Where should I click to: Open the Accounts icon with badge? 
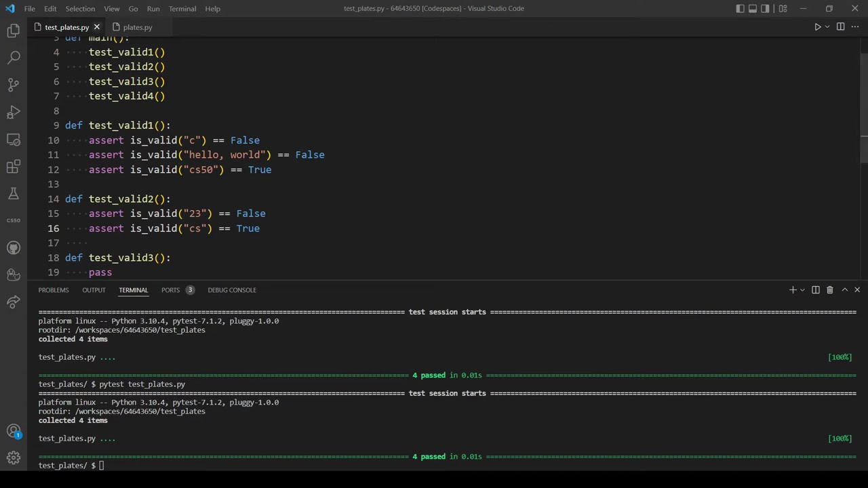click(x=14, y=431)
